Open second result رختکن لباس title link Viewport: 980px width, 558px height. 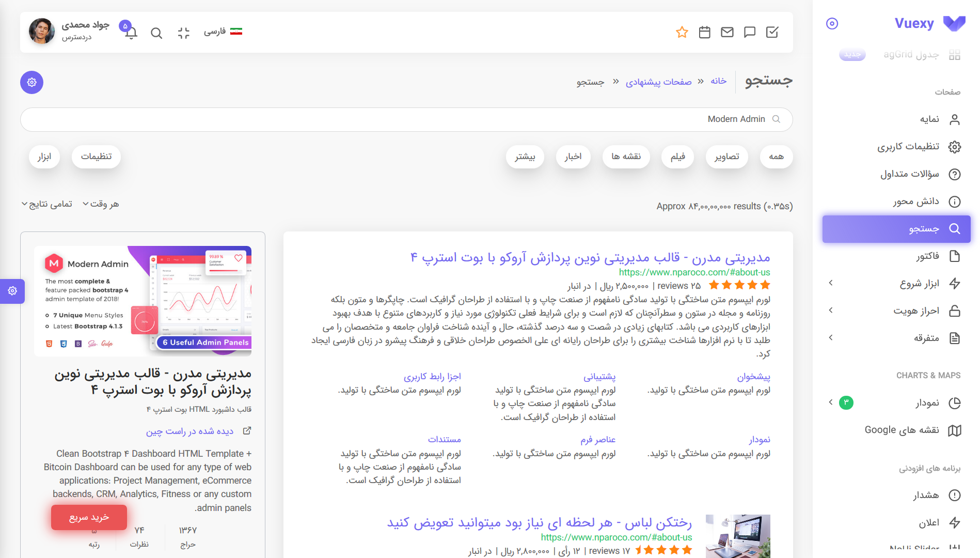(x=540, y=523)
